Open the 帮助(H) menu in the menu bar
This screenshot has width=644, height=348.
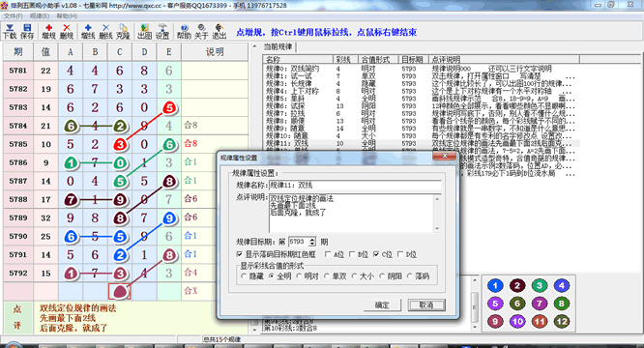67,16
